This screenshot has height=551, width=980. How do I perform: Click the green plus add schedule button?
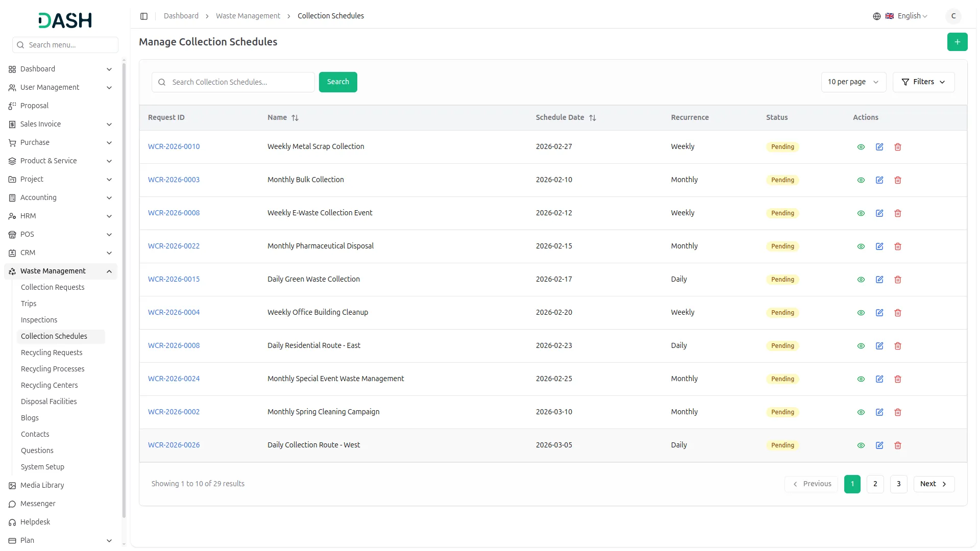pos(957,42)
